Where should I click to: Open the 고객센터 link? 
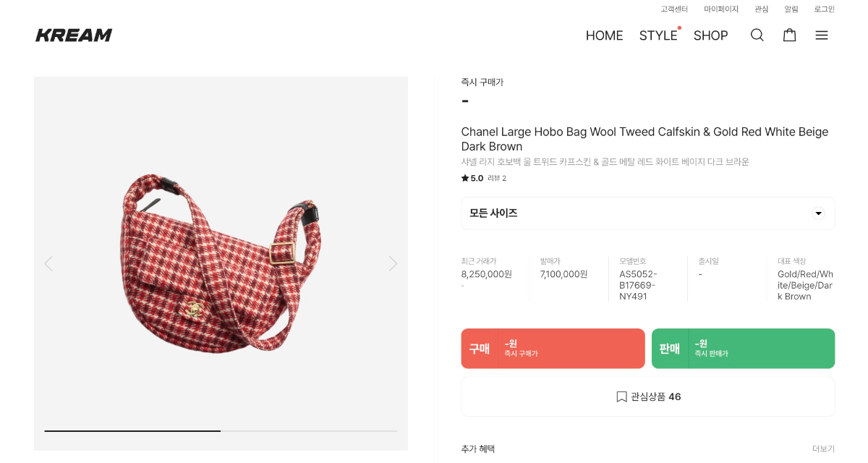[674, 9]
